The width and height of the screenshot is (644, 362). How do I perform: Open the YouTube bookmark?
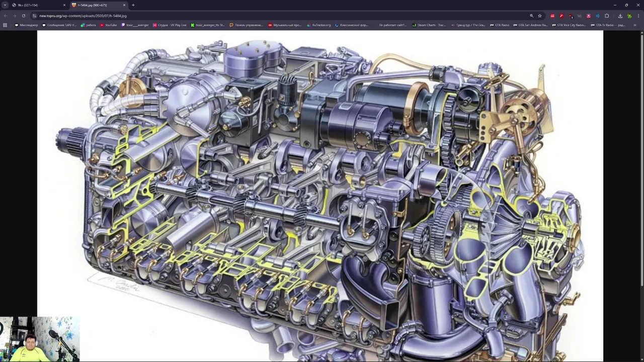[109, 25]
